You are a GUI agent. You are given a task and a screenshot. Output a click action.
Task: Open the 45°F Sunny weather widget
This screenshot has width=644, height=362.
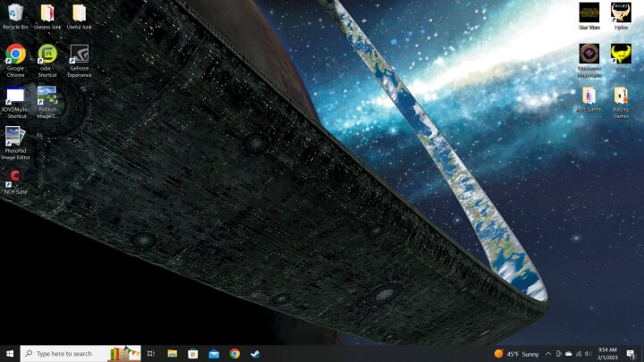[516, 353]
